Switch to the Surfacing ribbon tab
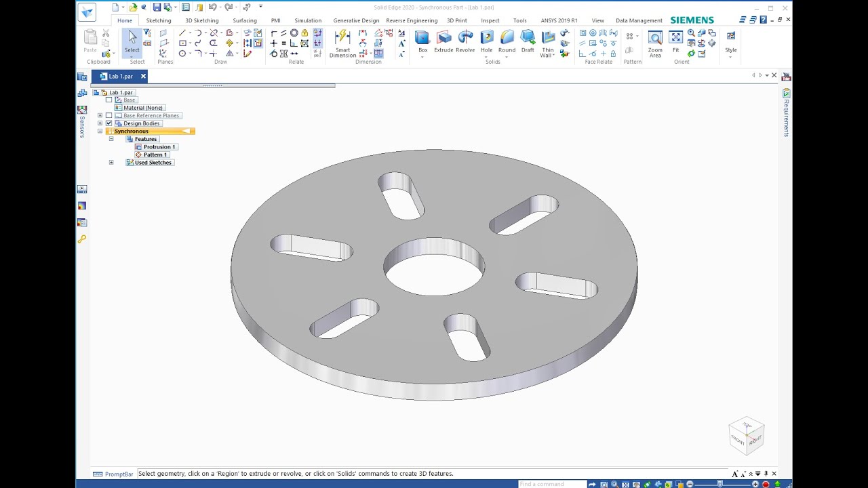The width and height of the screenshot is (868, 488). click(x=245, y=20)
